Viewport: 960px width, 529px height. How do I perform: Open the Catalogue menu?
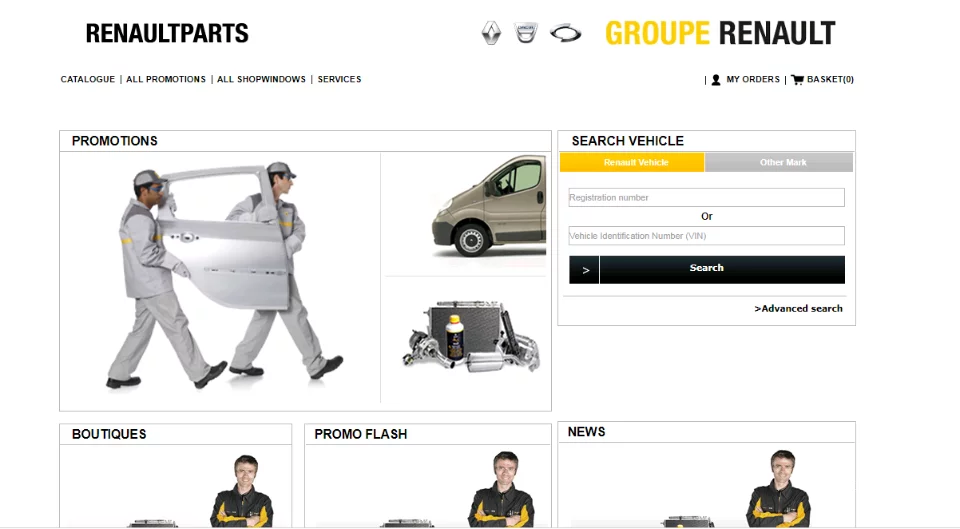pyautogui.click(x=88, y=80)
